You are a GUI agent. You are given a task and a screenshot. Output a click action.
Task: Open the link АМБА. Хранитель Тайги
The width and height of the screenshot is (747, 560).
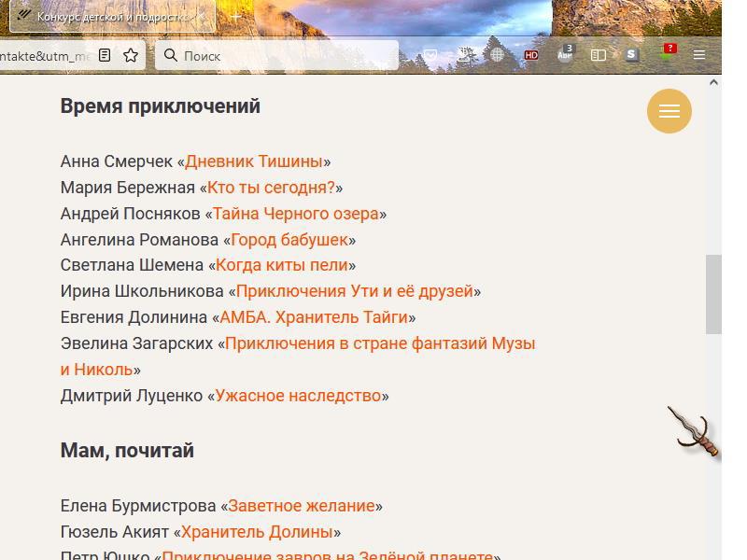[x=314, y=317]
